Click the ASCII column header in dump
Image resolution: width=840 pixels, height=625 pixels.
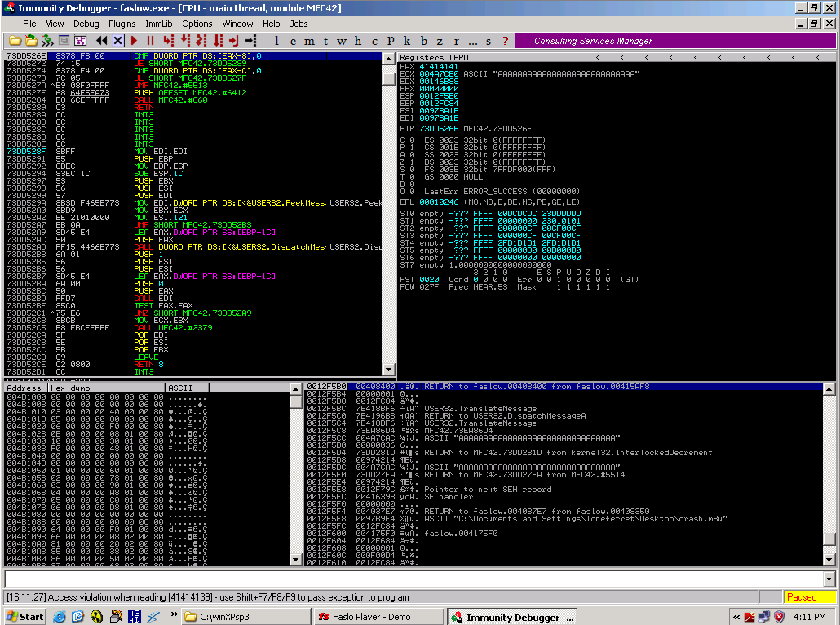tap(187, 388)
